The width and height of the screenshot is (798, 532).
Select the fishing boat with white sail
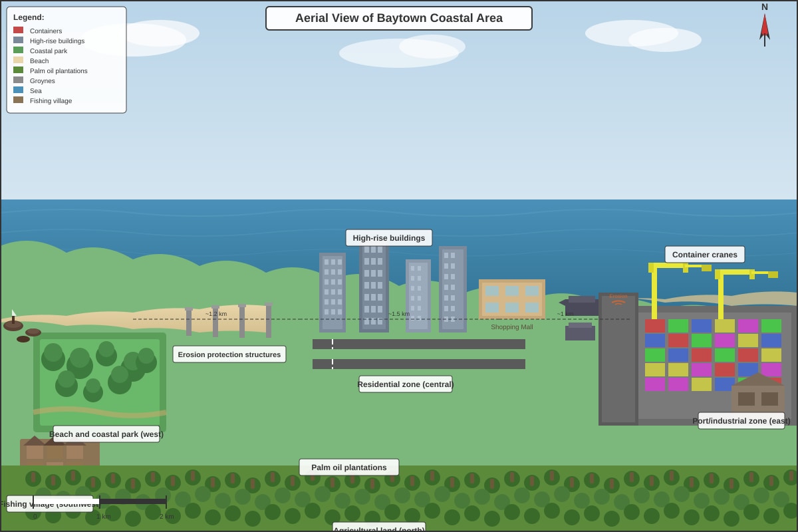tap(13, 321)
